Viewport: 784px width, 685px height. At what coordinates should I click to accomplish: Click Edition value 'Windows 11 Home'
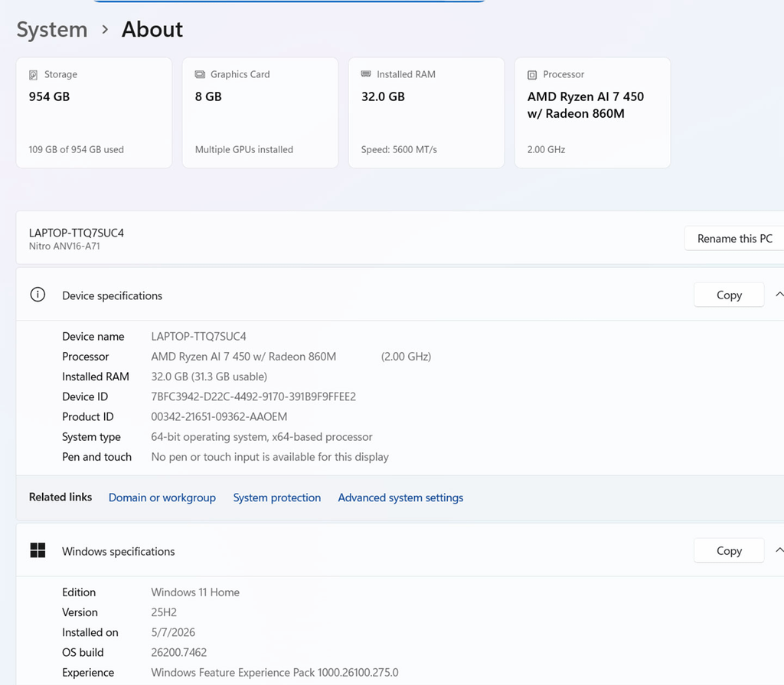[x=195, y=592]
